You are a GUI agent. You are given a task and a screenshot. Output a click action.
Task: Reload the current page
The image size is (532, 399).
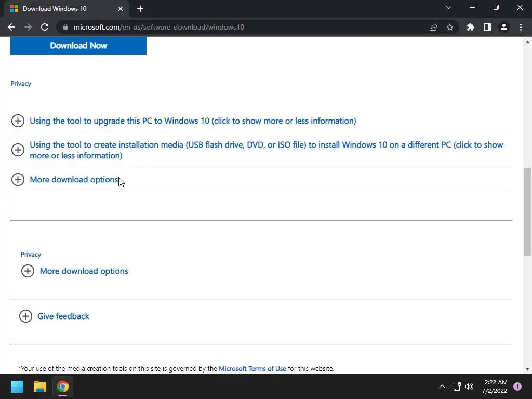point(45,27)
